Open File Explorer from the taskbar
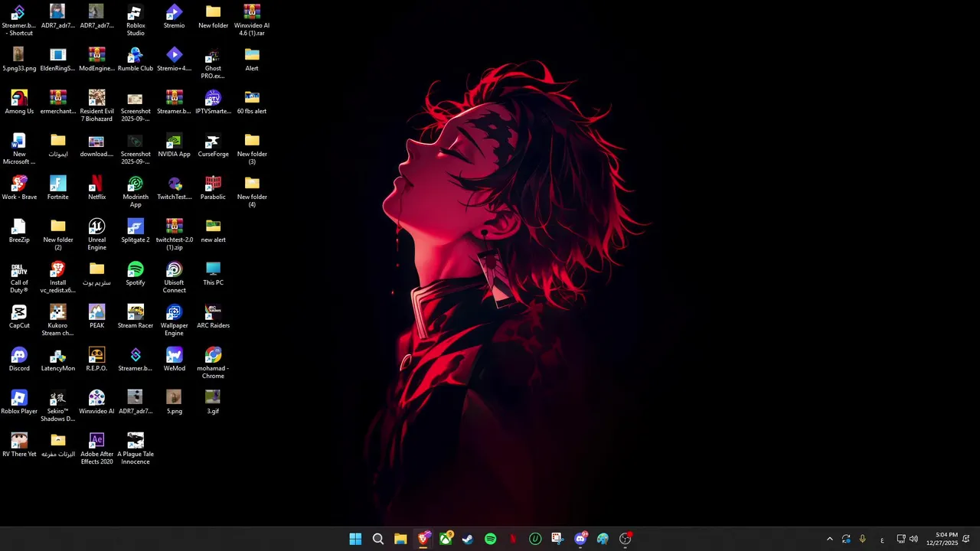 click(400, 539)
